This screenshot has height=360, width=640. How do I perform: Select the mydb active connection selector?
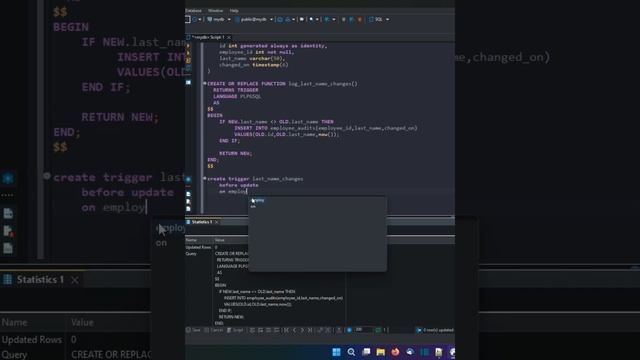216,19
